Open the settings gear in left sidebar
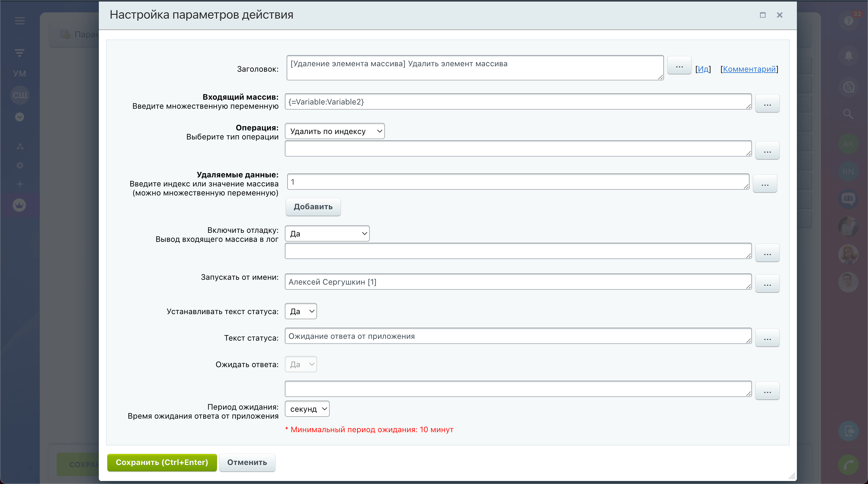868x484 pixels. click(x=20, y=165)
